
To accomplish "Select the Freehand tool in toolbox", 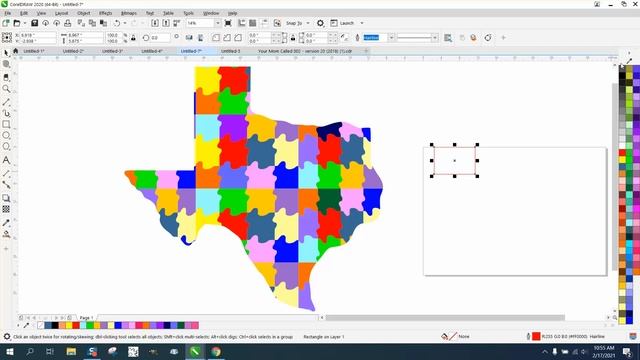I will pos(6,102).
